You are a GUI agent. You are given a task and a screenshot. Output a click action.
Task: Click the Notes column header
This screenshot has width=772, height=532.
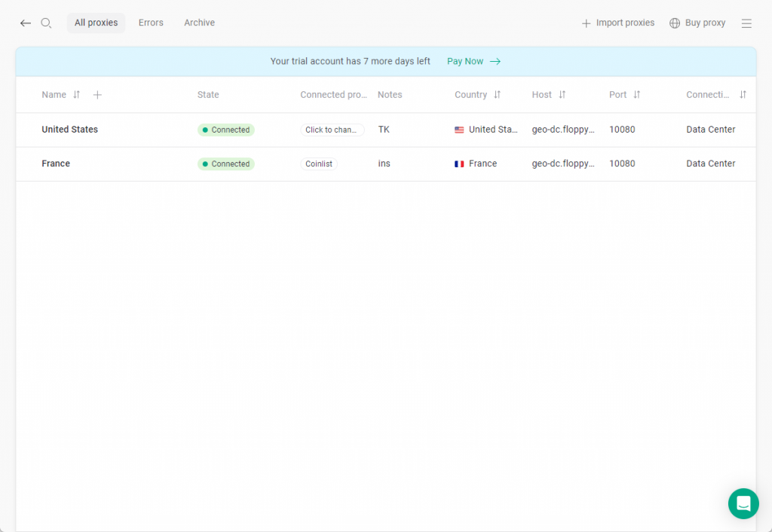pos(390,94)
